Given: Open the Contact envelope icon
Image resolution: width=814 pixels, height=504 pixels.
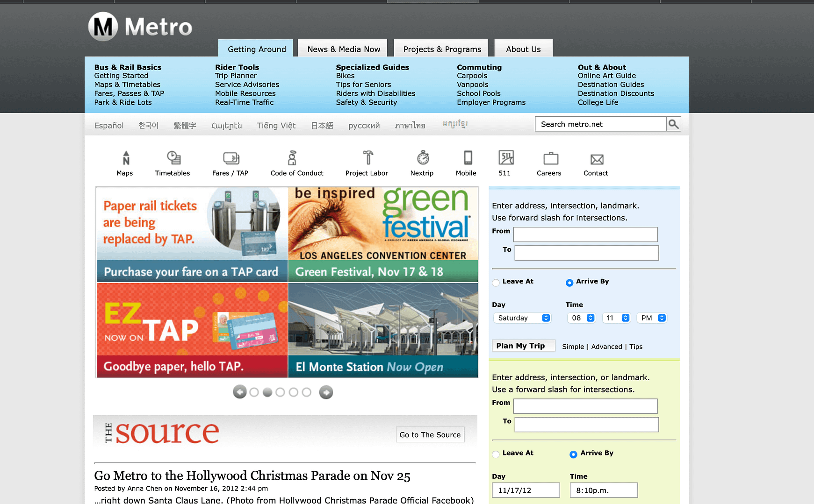Looking at the screenshot, I should 597,159.
